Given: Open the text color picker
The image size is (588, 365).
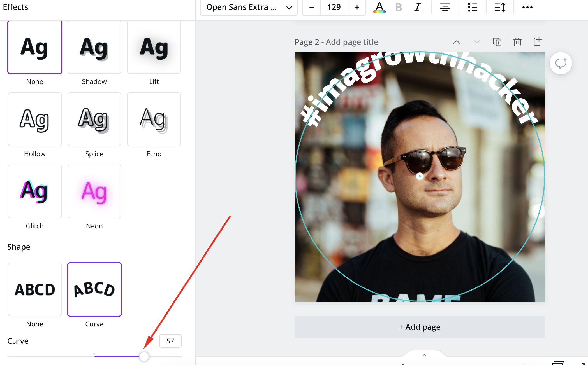Looking at the screenshot, I should click(x=379, y=7).
